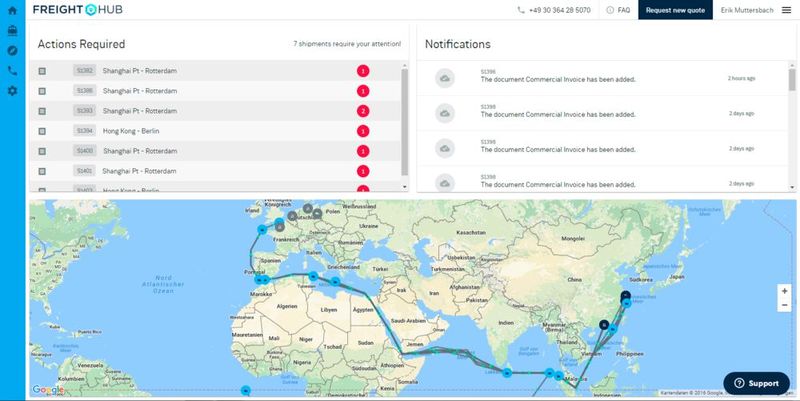Select the ship marker between Italy and Tunisia
Viewport: 800px width, 401px height.
coord(313,276)
